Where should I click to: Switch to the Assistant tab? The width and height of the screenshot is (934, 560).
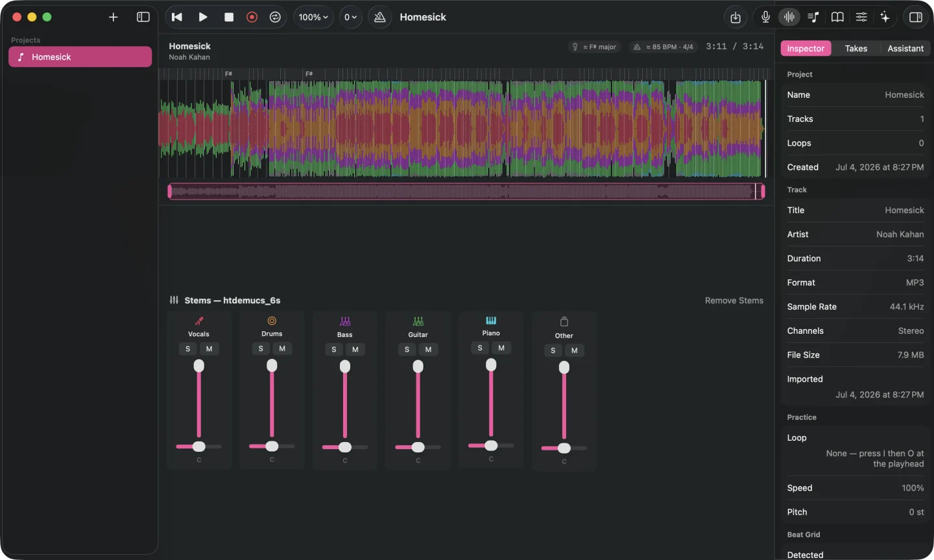click(x=905, y=49)
